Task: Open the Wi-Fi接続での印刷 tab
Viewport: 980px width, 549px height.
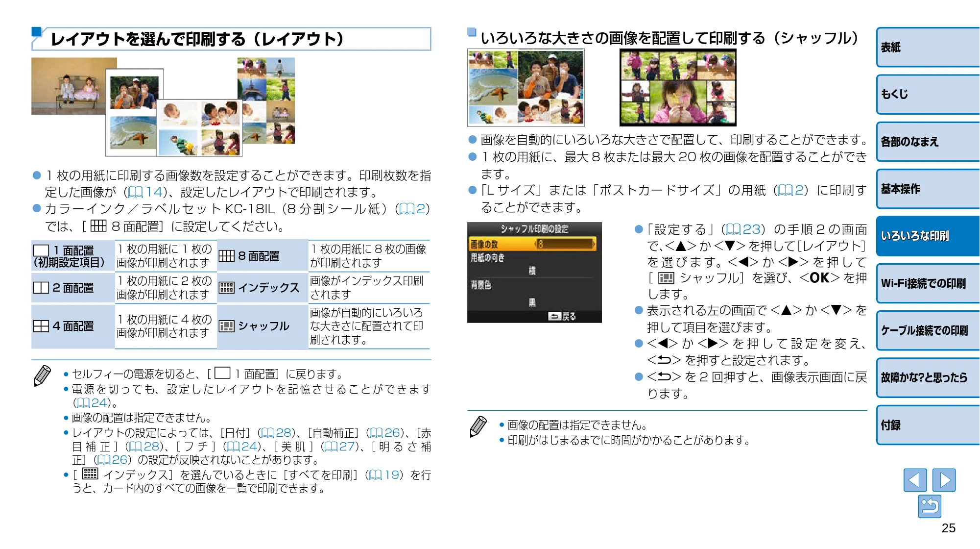Action: (x=928, y=283)
